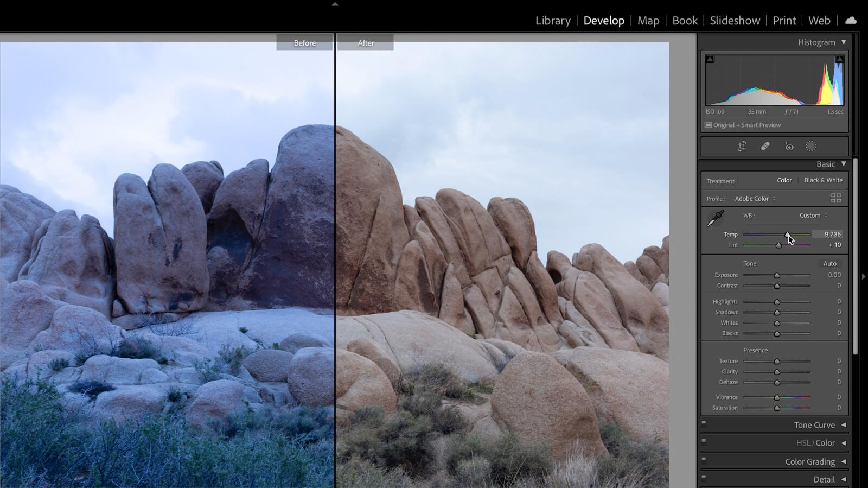Click the cloud sync status icon
The height and width of the screenshot is (488, 868).
[x=851, y=21]
